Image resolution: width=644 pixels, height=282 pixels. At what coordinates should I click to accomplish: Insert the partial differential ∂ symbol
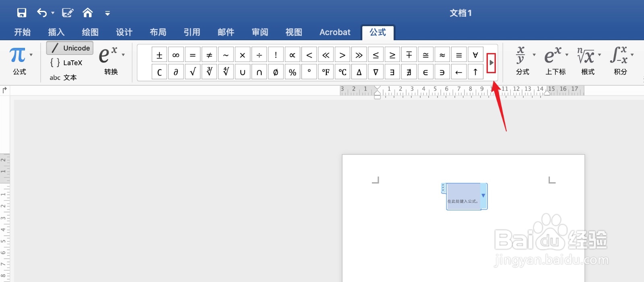(x=176, y=72)
